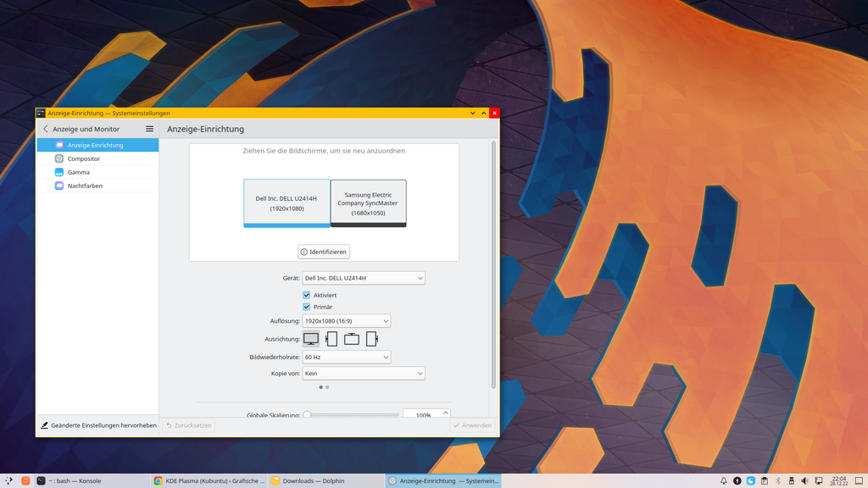Open the notifications bell in the tray
Image resolution: width=868 pixels, height=488 pixels.
coord(724,480)
